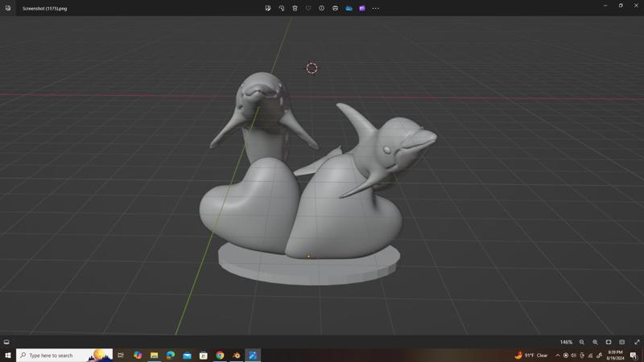Open Task View from the taskbar
The height and width of the screenshot is (362, 644).
pyautogui.click(x=121, y=356)
